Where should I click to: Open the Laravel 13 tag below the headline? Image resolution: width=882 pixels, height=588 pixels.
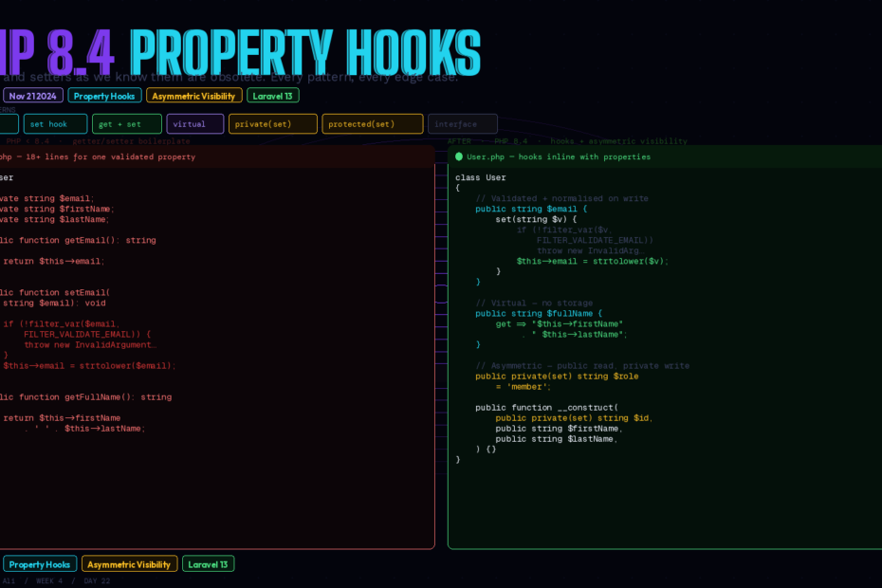(x=273, y=96)
